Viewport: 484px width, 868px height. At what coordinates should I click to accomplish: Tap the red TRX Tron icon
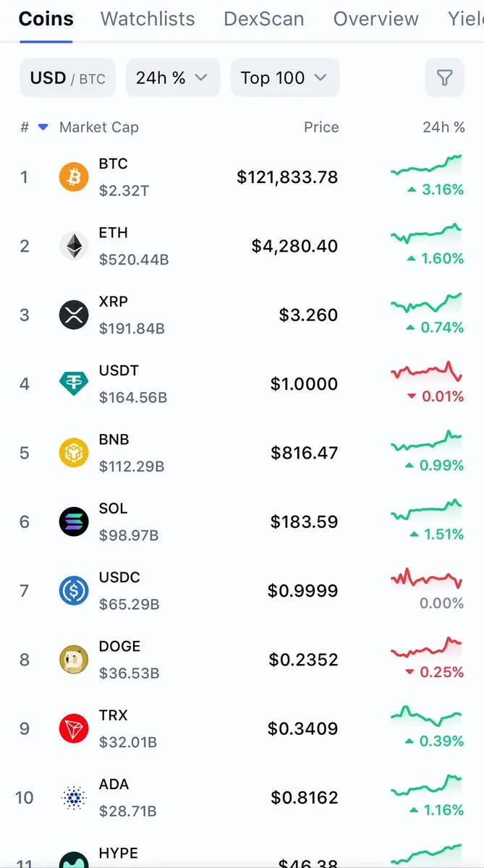coord(74,728)
